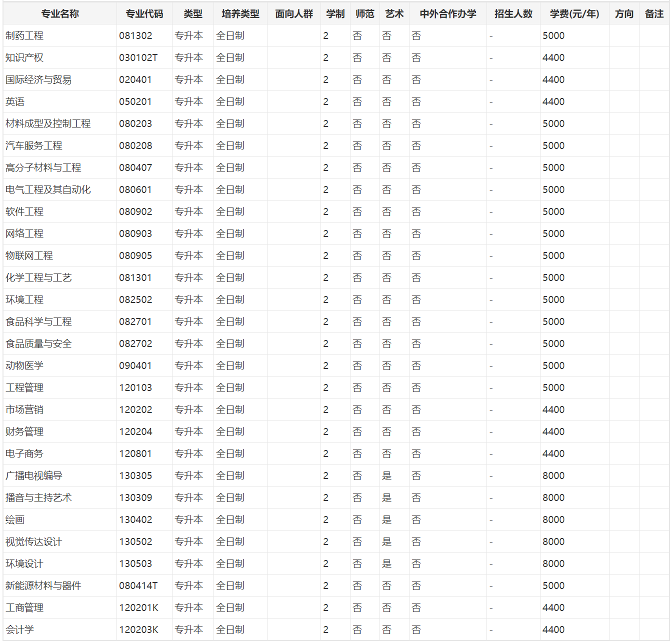Screen dimensions: 672x644
Task: Select major code 120203K
Action: click(139, 630)
